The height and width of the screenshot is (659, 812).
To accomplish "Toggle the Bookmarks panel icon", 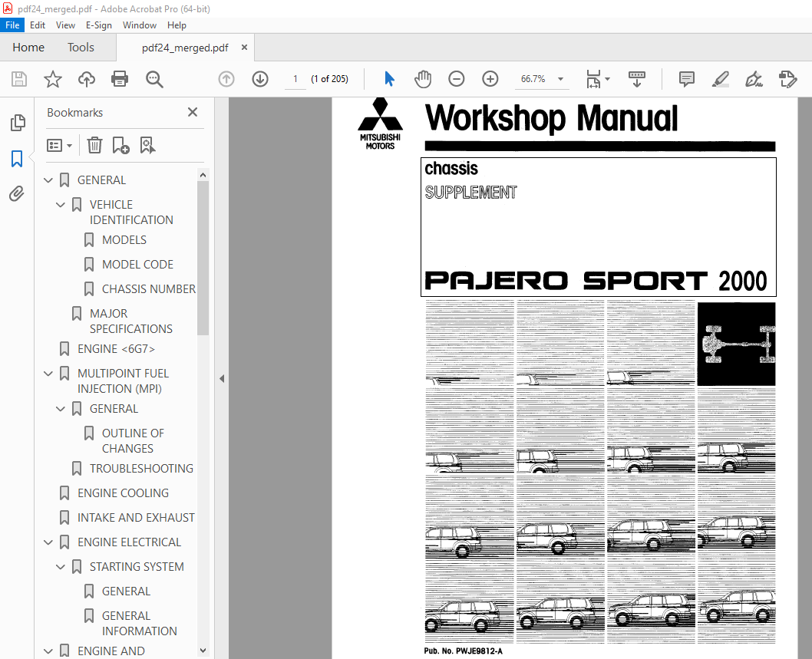I will coord(17,158).
